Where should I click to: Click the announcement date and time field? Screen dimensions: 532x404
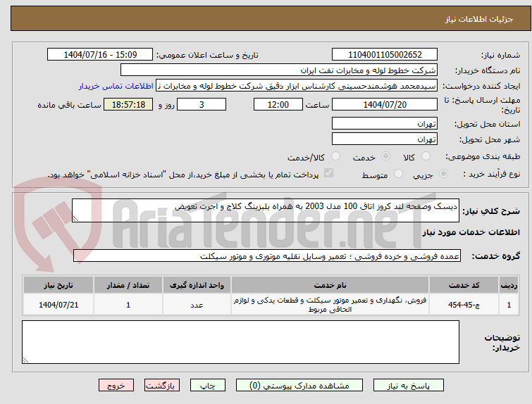[100, 55]
